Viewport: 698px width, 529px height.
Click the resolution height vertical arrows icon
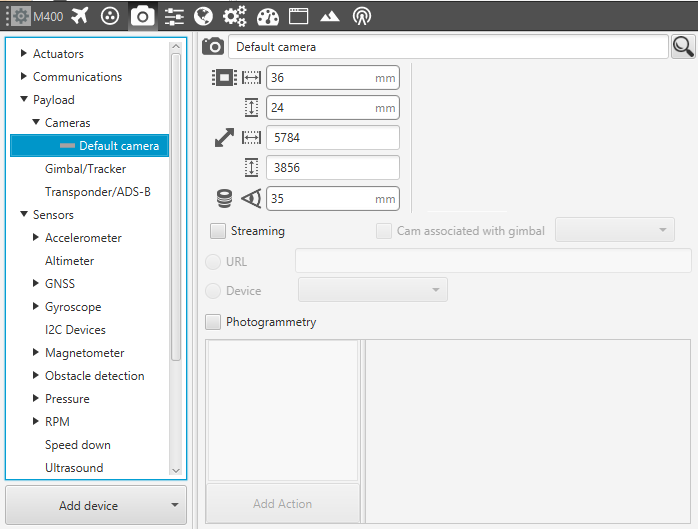point(252,167)
